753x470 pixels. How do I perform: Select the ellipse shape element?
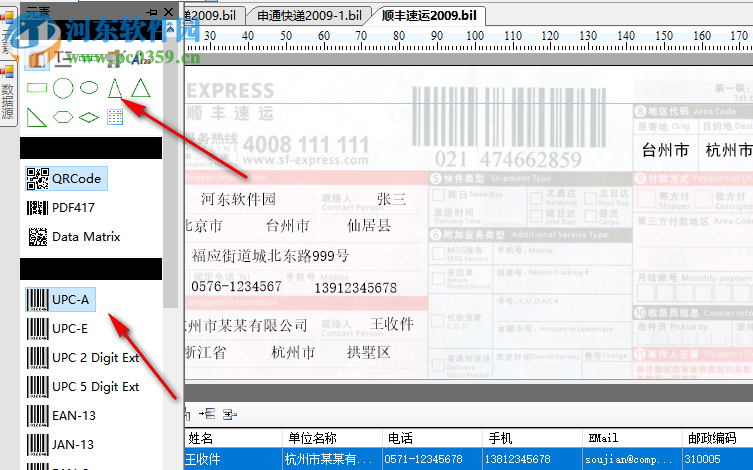89,88
